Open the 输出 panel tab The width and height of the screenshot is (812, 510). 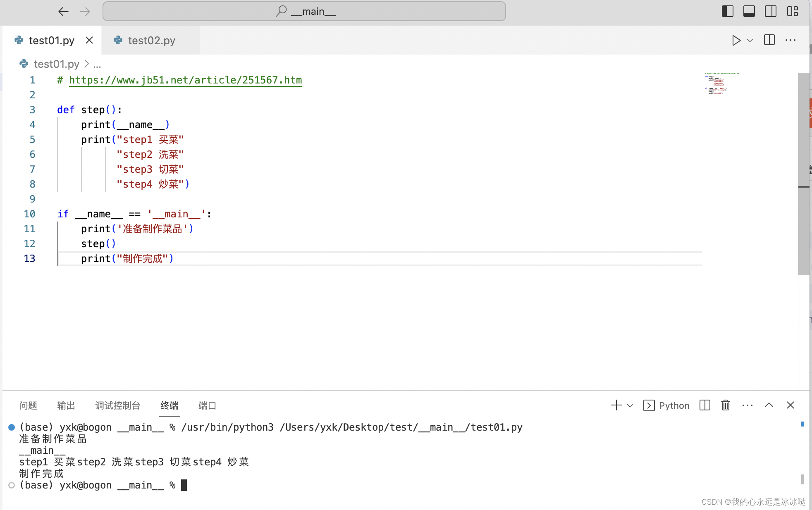pyautogui.click(x=66, y=405)
